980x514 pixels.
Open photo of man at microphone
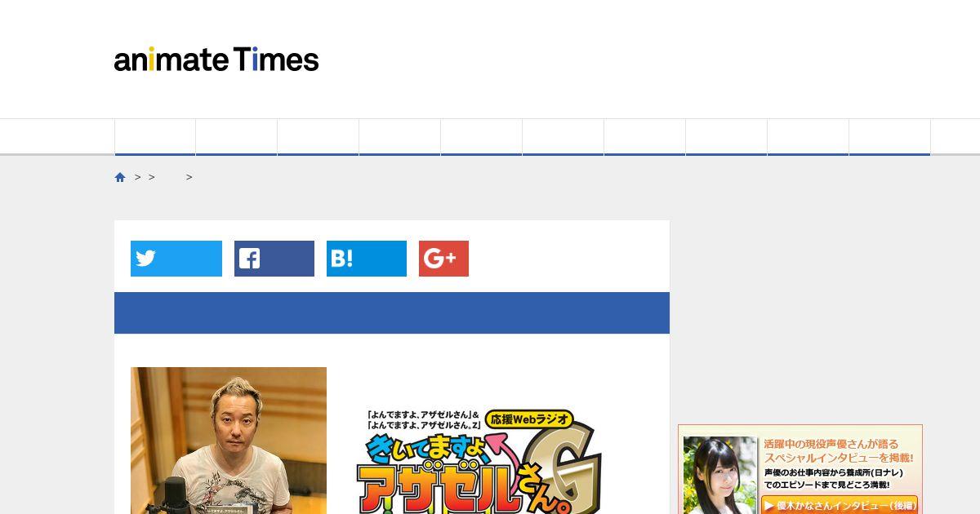click(229, 441)
